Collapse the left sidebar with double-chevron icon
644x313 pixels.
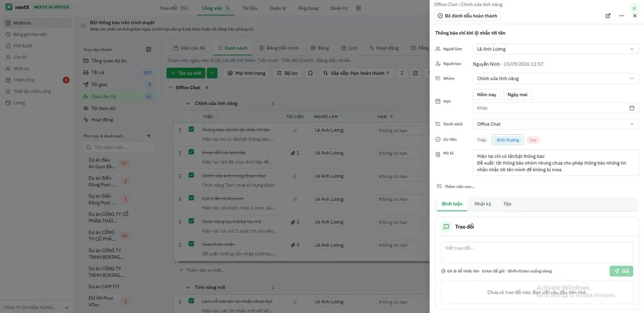[67, 307]
